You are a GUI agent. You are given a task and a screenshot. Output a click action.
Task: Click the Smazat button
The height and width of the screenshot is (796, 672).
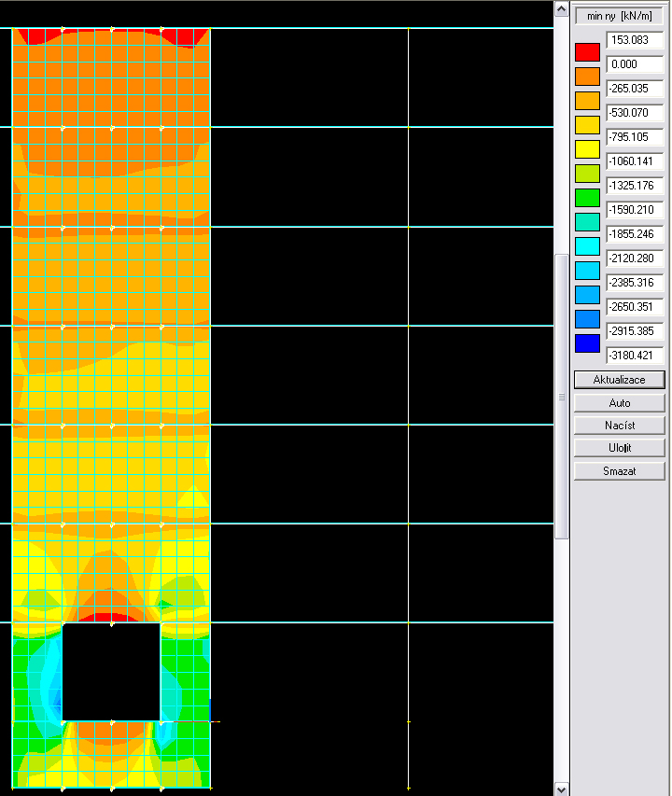pyautogui.click(x=620, y=471)
